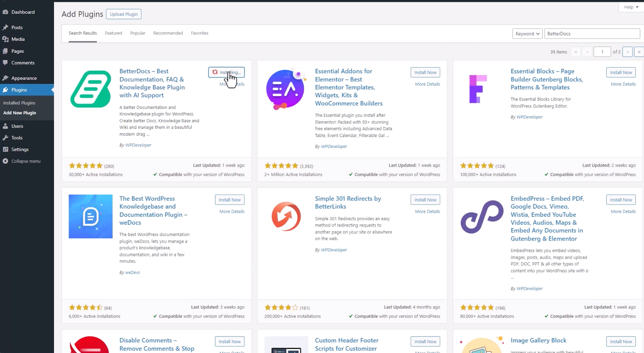This screenshot has width=644, height=353.
Task: Click the Plugins plug icon
Action: pos(5,90)
